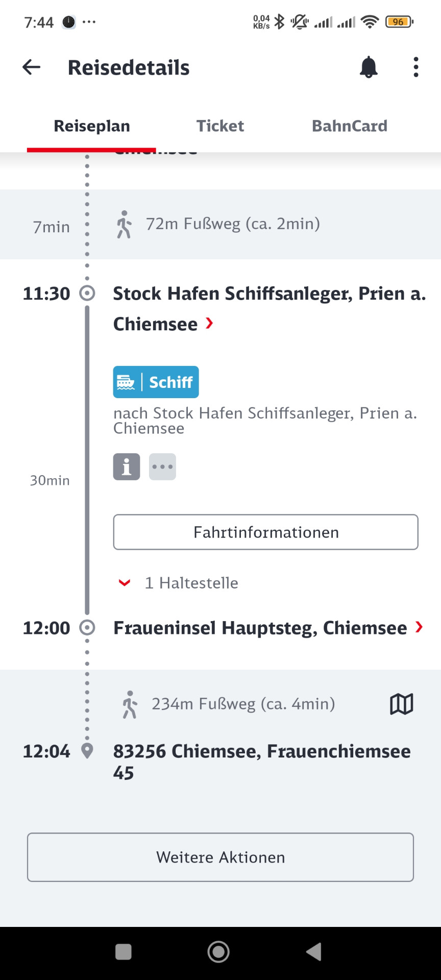Switch to the BahnCard tab
Viewport: 441px width, 980px height.
(x=350, y=126)
